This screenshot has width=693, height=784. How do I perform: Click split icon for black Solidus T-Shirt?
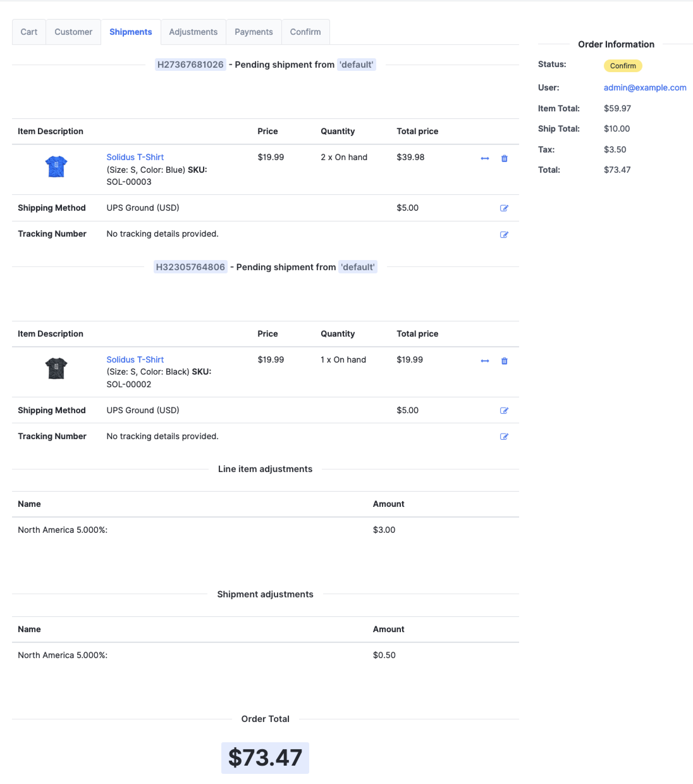[484, 361]
